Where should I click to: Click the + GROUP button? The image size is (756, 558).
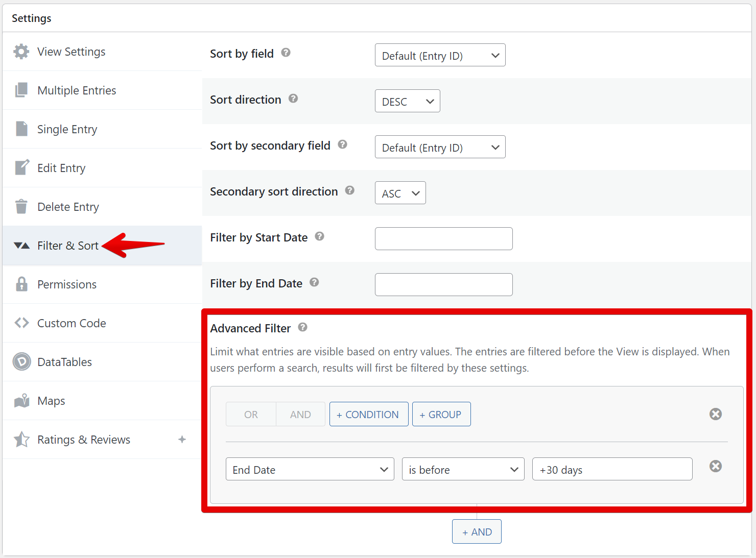[441, 415]
